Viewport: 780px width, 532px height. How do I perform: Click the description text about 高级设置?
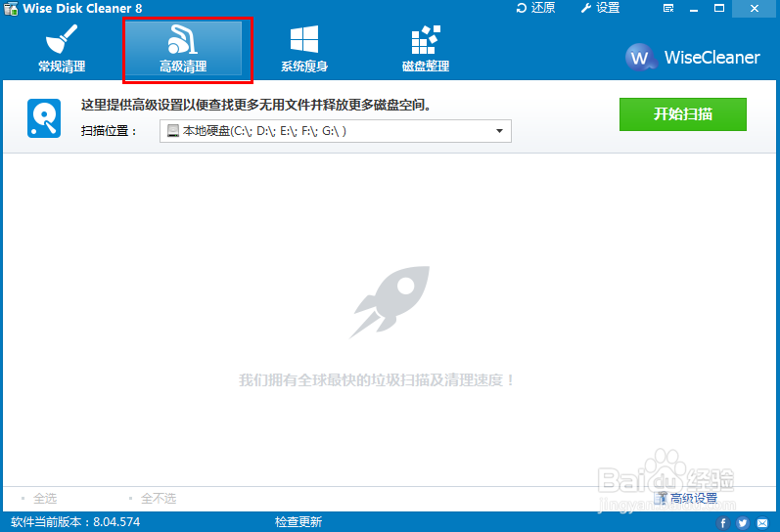(x=255, y=105)
